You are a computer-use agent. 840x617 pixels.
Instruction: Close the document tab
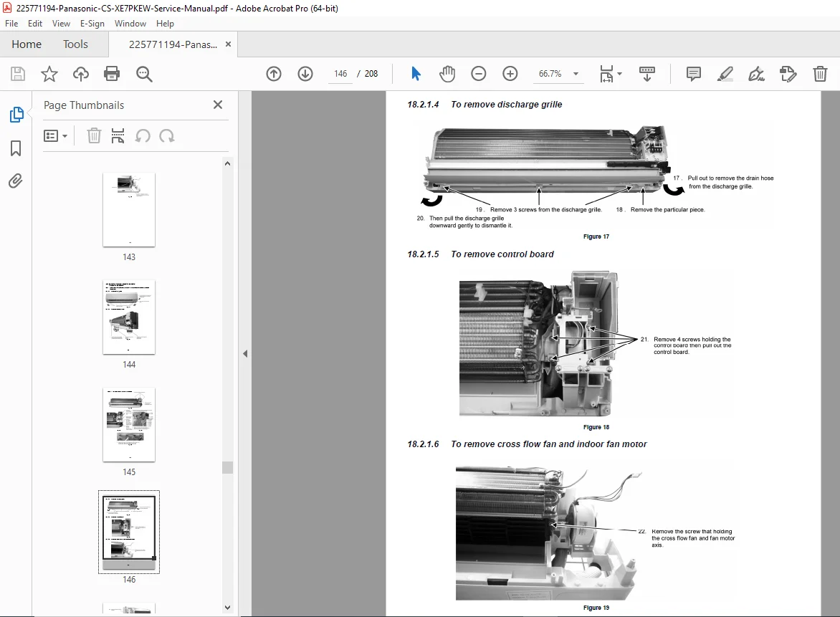click(228, 44)
